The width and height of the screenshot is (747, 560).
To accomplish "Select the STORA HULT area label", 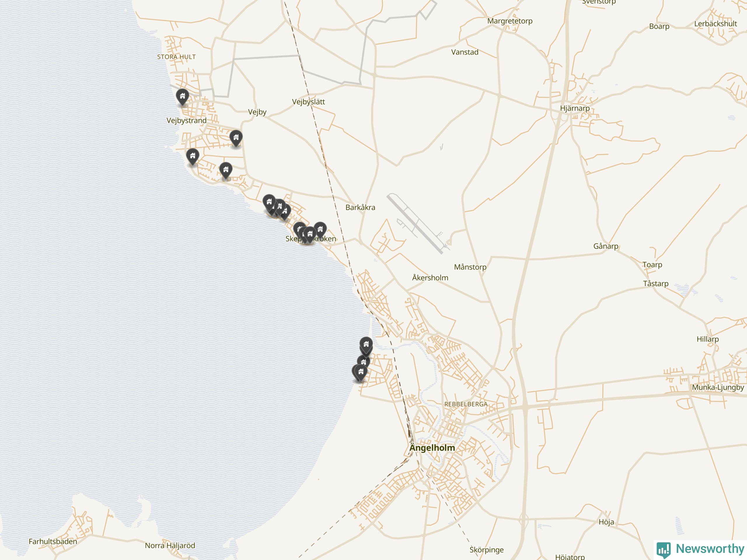I will (x=176, y=57).
